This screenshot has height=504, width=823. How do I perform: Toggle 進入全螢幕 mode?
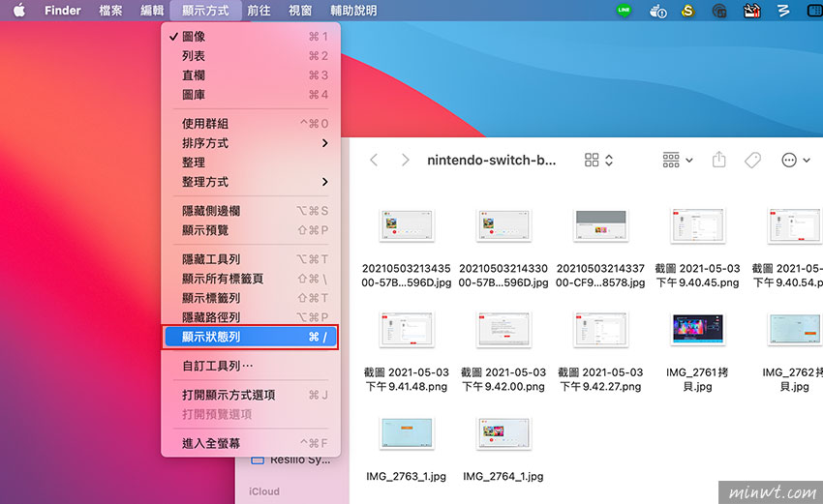coord(251,443)
